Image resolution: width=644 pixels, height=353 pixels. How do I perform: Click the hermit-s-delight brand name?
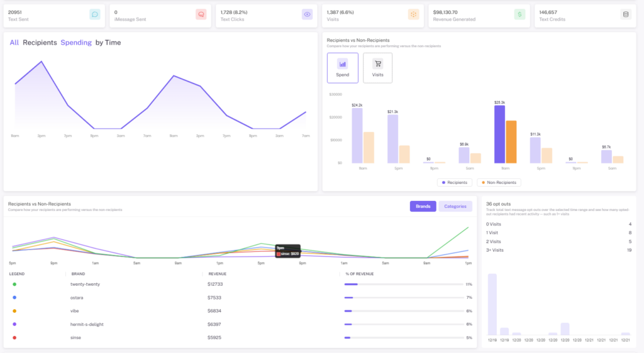coord(87,324)
